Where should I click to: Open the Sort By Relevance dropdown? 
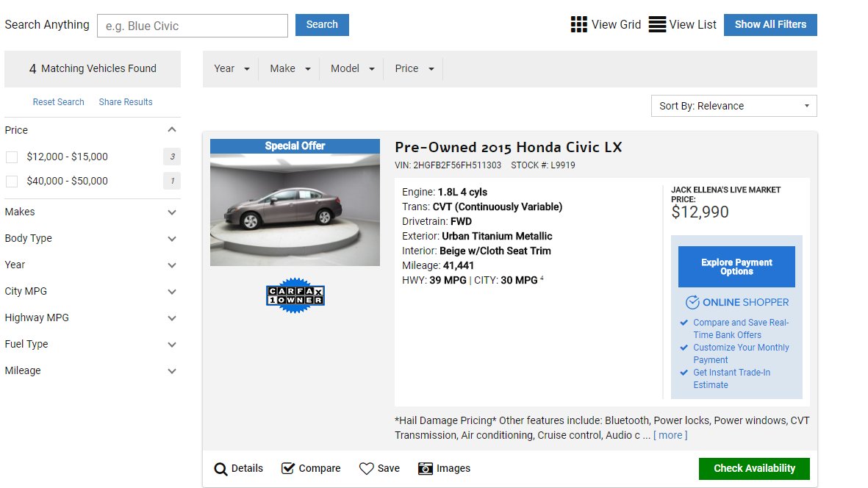pyautogui.click(x=734, y=106)
